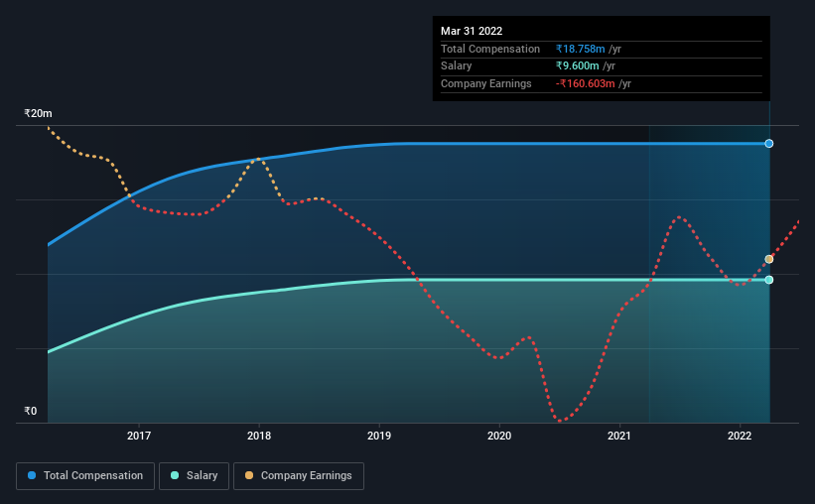Click the Company Earnings tooltip label
This screenshot has width=815, height=504.
coord(486,83)
